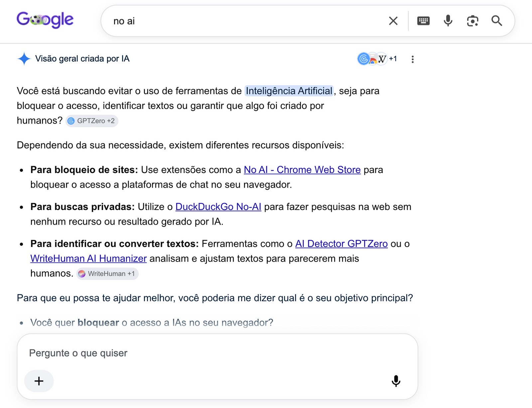Open the 'No AI - Chrome Web Store' link
The width and height of the screenshot is (532, 408).
click(x=302, y=170)
